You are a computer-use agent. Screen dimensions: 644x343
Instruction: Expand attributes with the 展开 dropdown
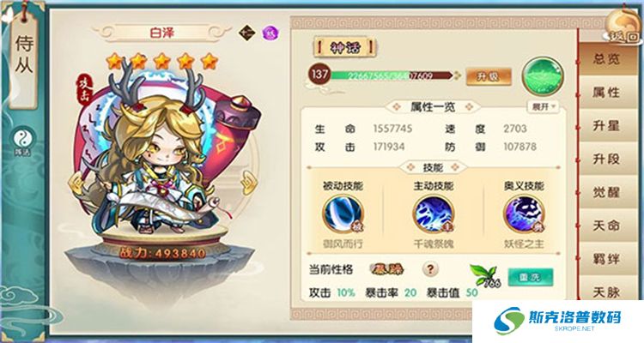click(544, 106)
